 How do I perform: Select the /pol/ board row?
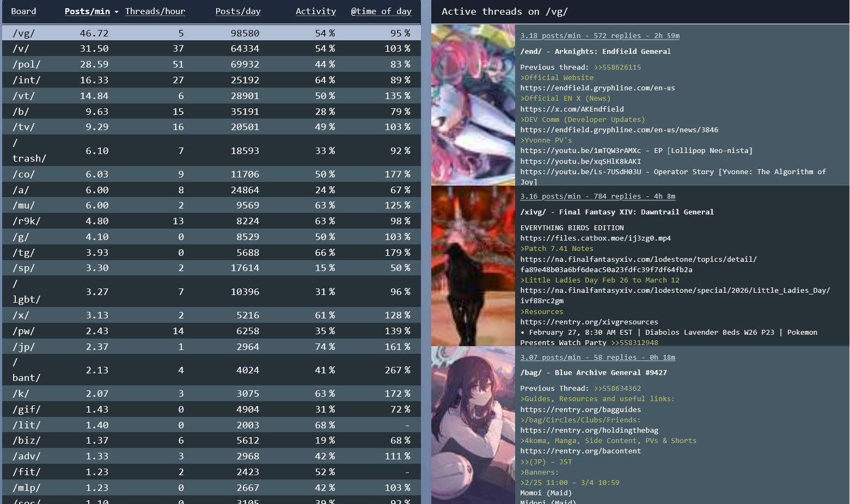coord(211,64)
